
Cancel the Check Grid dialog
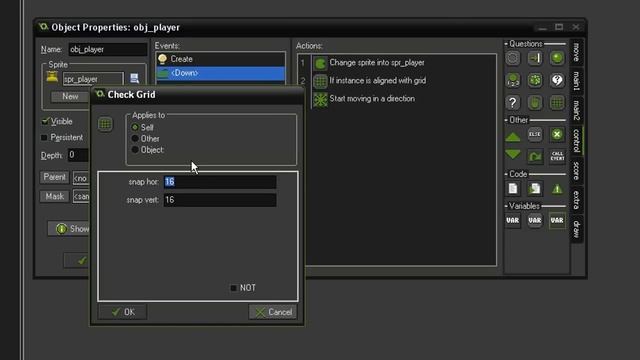pyautogui.click(x=273, y=312)
